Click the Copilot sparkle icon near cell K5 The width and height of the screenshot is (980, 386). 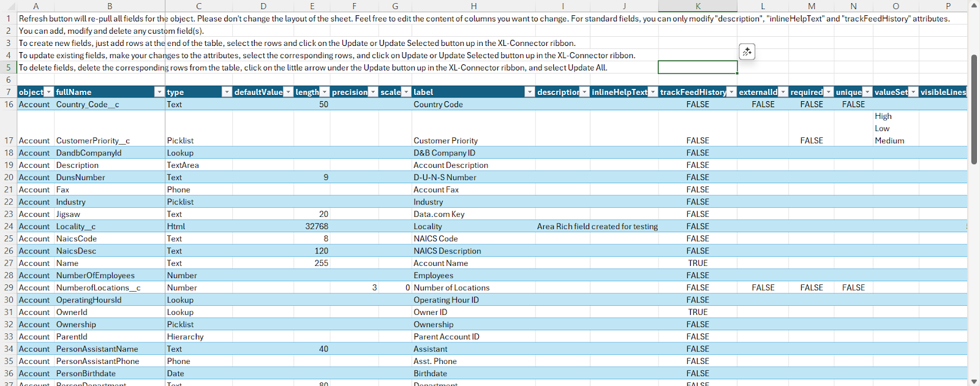point(747,52)
